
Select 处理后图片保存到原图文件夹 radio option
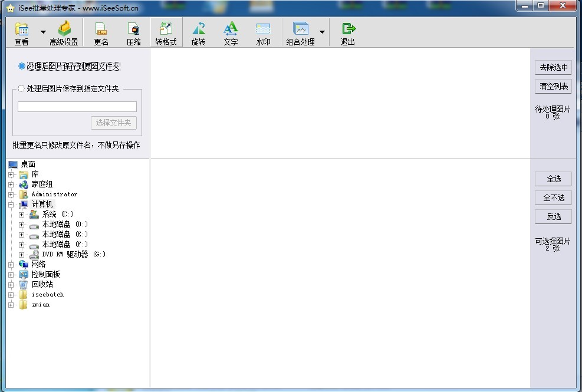pyautogui.click(x=22, y=67)
